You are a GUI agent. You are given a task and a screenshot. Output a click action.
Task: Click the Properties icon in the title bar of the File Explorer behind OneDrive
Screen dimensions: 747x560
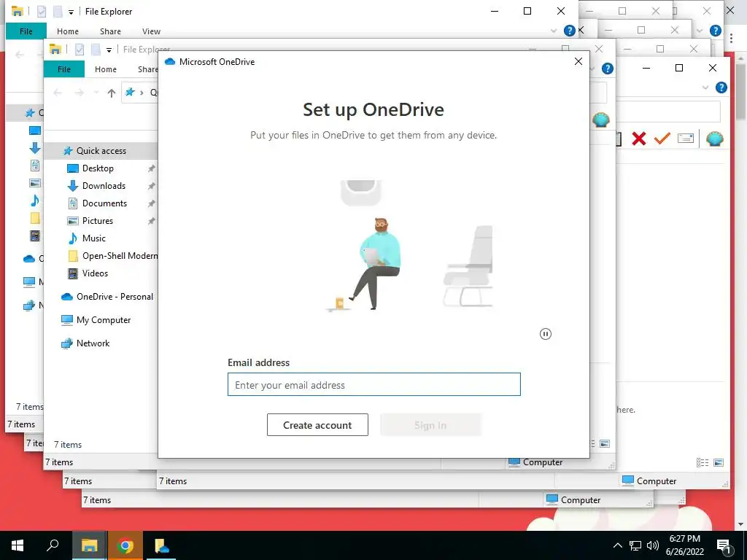[80, 49]
